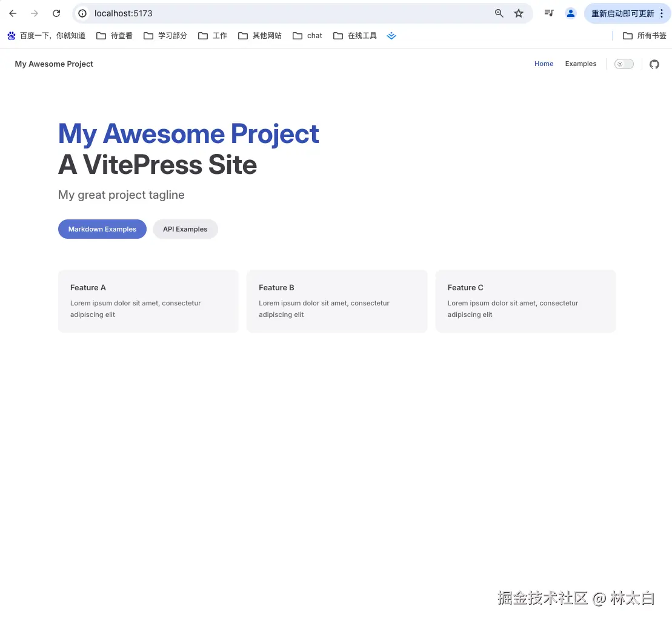
Task: Click the browser forward arrow
Action: [x=35, y=13]
